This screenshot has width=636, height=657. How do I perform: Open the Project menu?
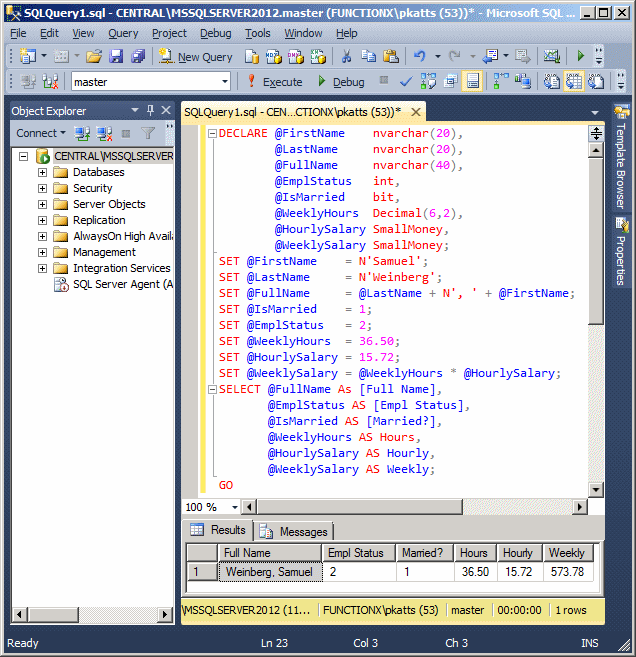[169, 33]
